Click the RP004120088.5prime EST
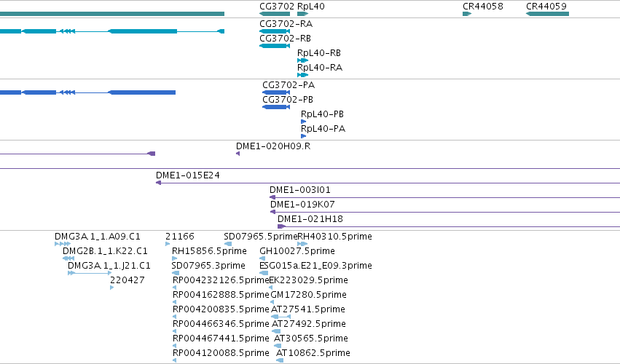The image size is (620, 364). [174, 360]
